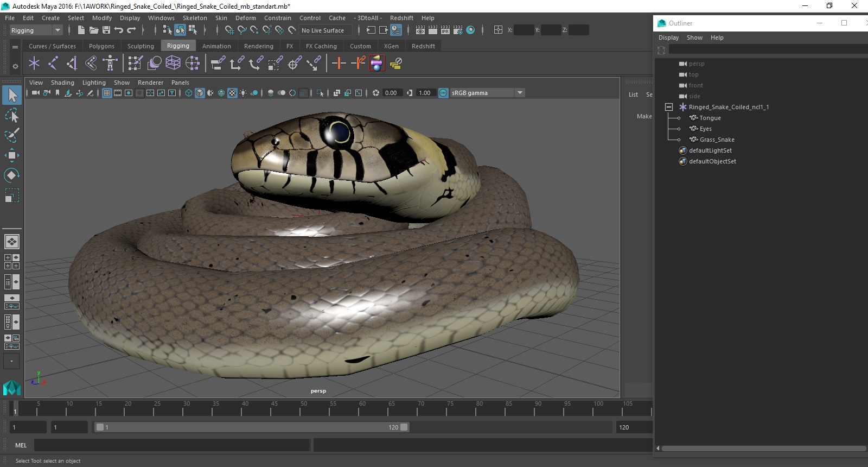Click the IPR render icon
The height and width of the screenshot is (467, 868).
tap(445, 30)
